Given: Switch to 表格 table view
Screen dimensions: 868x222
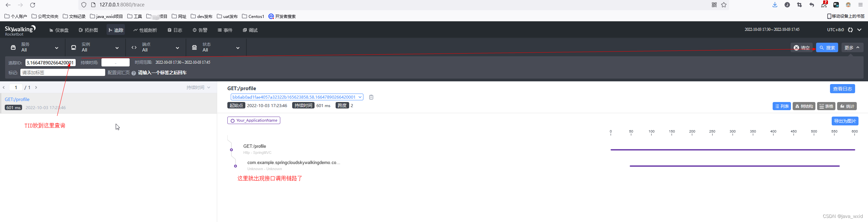Looking at the screenshot, I should coord(826,106).
